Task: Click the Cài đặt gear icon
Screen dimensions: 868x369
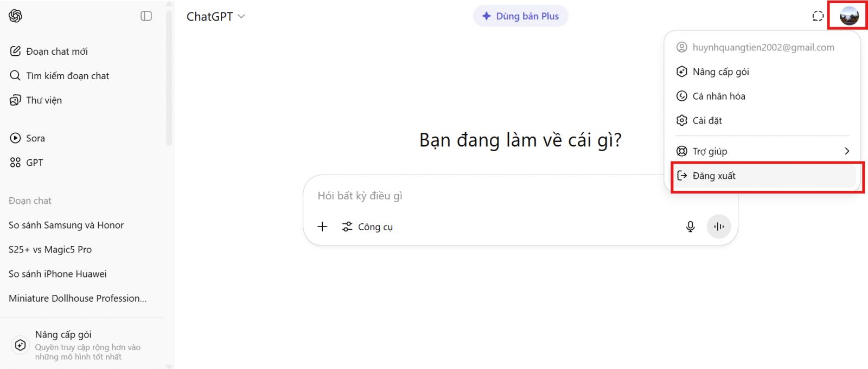Action: click(x=682, y=120)
